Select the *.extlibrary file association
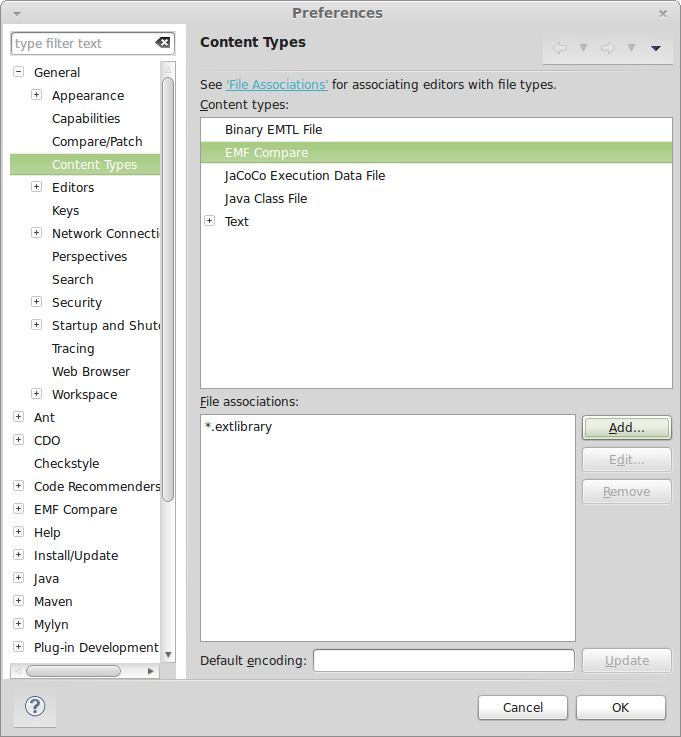 (x=238, y=426)
